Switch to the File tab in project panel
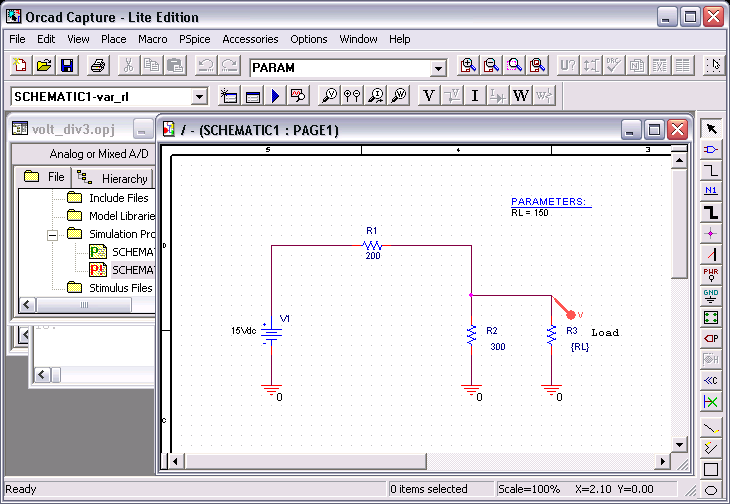Screen dimensions: 730x504 point(43,177)
